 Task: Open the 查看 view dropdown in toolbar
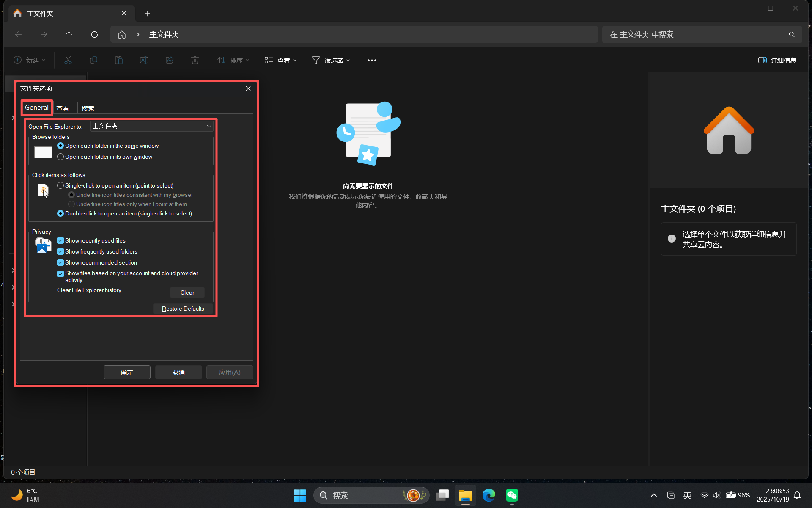(x=280, y=60)
